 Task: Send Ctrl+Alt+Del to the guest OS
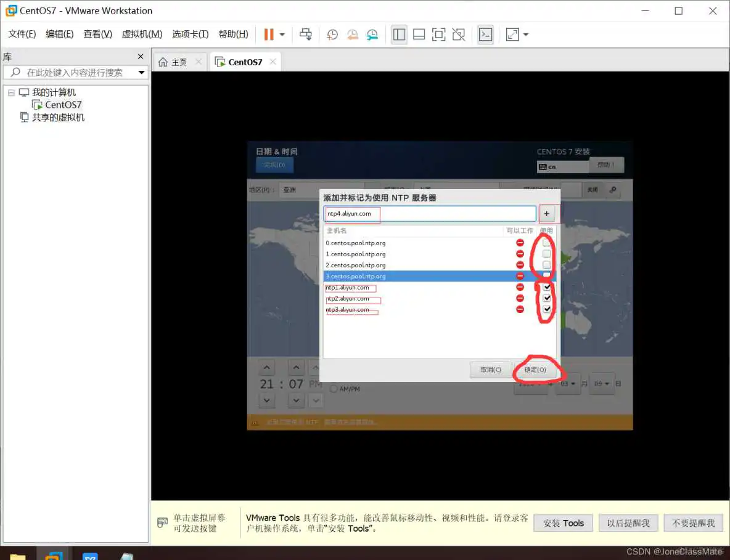tap(305, 34)
